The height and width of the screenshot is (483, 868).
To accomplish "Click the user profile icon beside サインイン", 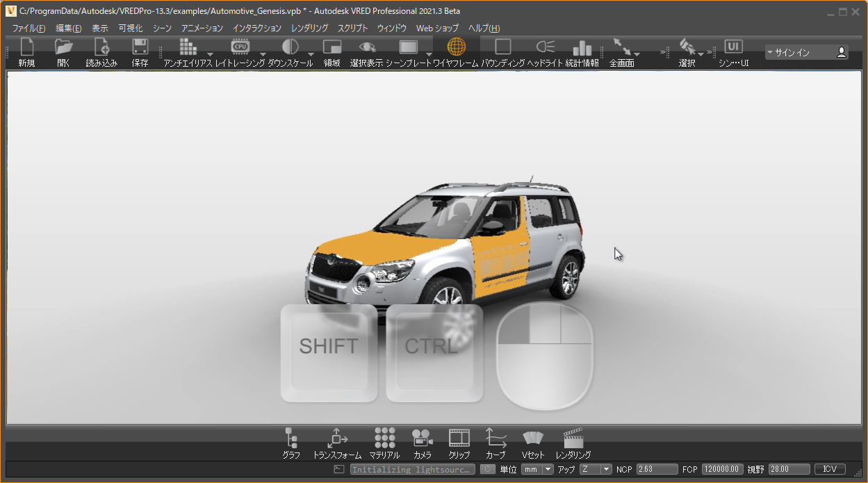I will [x=842, y=52].
